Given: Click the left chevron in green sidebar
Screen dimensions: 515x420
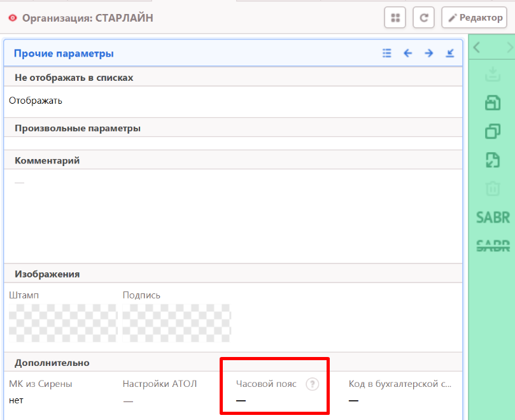Looking at the screenshot, I should pos(477,48).
